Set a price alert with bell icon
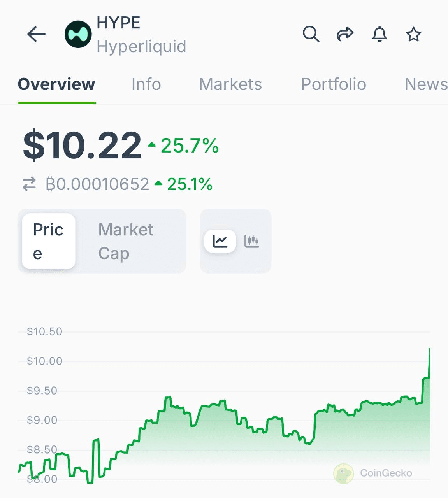Viewport: 448px width, 498px height. pos(379,34)
